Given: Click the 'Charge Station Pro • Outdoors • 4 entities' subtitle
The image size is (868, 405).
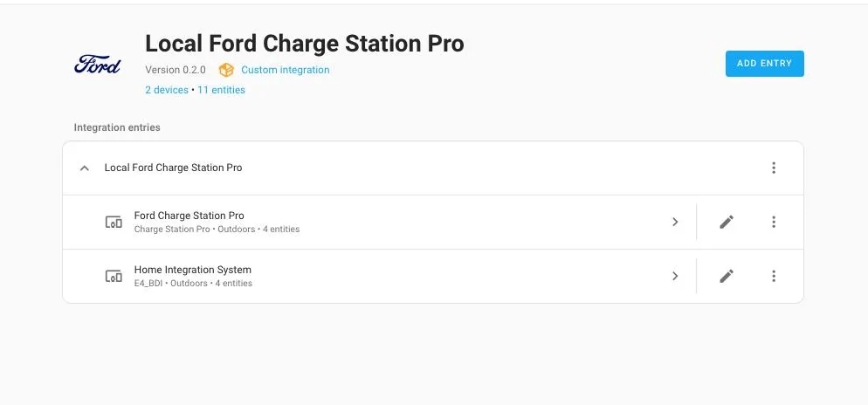Looking at the screenshot, I should (x=217, y=229).
